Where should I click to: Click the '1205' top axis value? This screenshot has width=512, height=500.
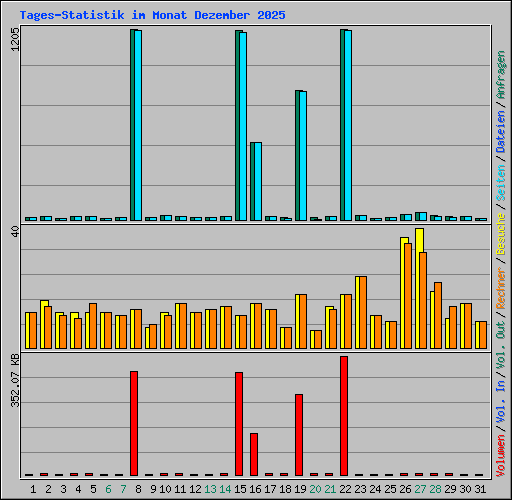(15, 39)
